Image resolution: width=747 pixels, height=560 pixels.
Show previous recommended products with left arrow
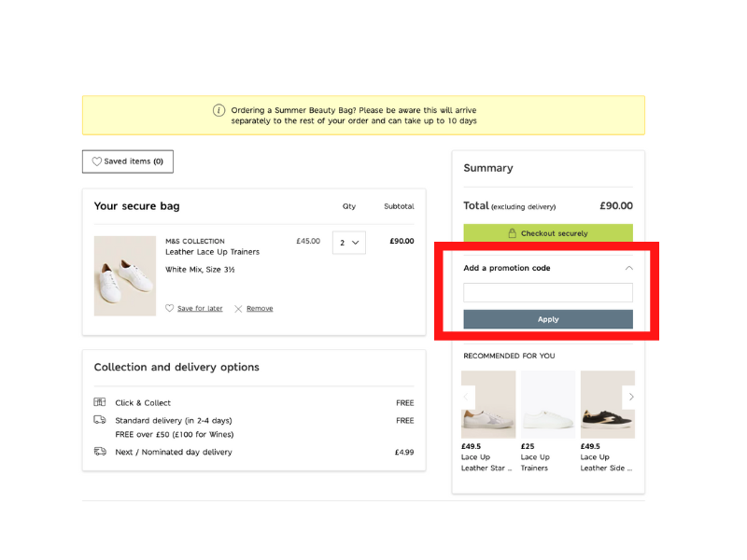466,397
